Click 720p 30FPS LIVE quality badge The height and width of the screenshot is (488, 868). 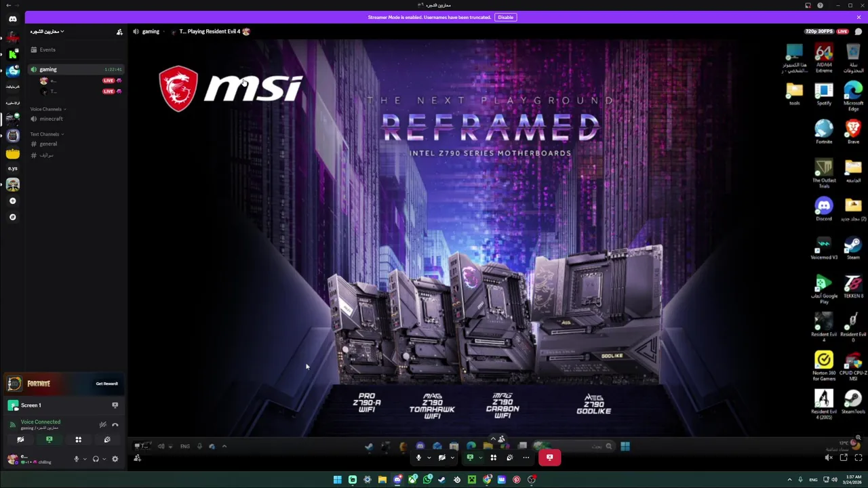click(827, 31)
